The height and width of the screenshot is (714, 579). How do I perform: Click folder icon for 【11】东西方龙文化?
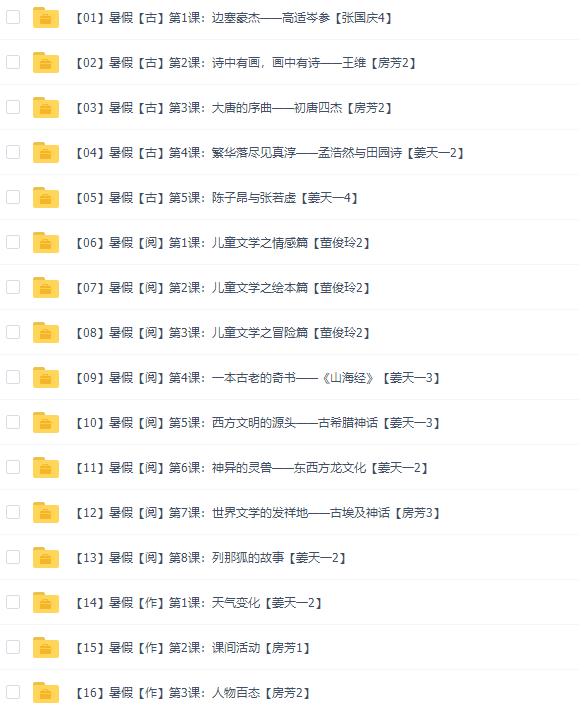pos(46,467)
